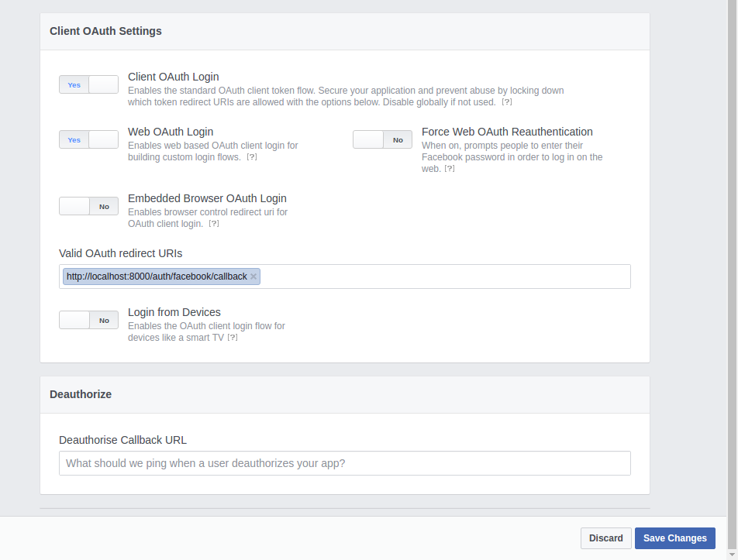The height and width of the screenshot is (560, 738).
Task: Focus the Valid OAuth redirect URIs field
Action: click(x=442, y=277)
